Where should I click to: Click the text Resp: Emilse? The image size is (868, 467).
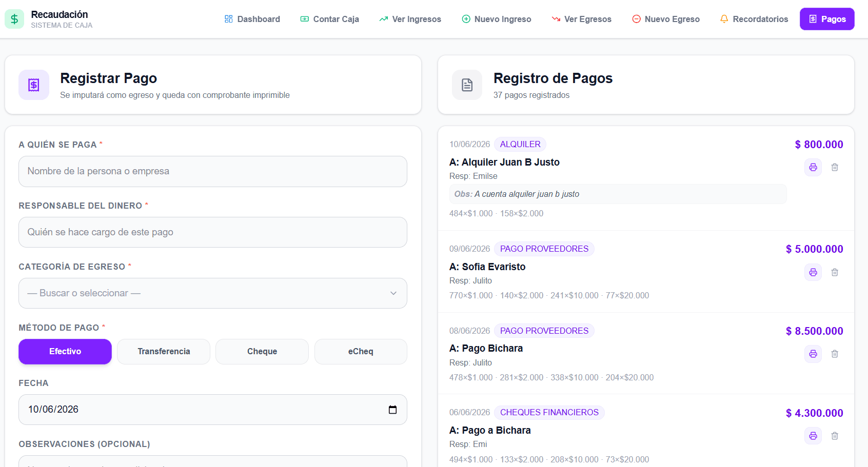click(x=474, y=176)
